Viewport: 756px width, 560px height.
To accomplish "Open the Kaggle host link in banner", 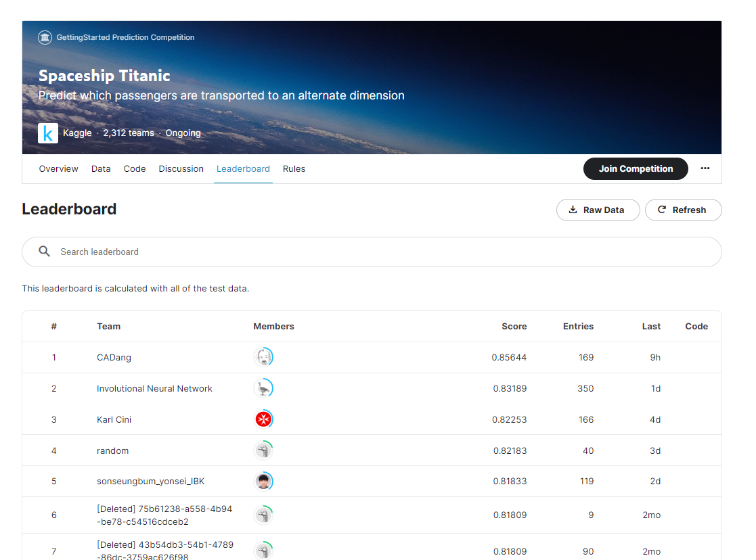I will point(77,133).
